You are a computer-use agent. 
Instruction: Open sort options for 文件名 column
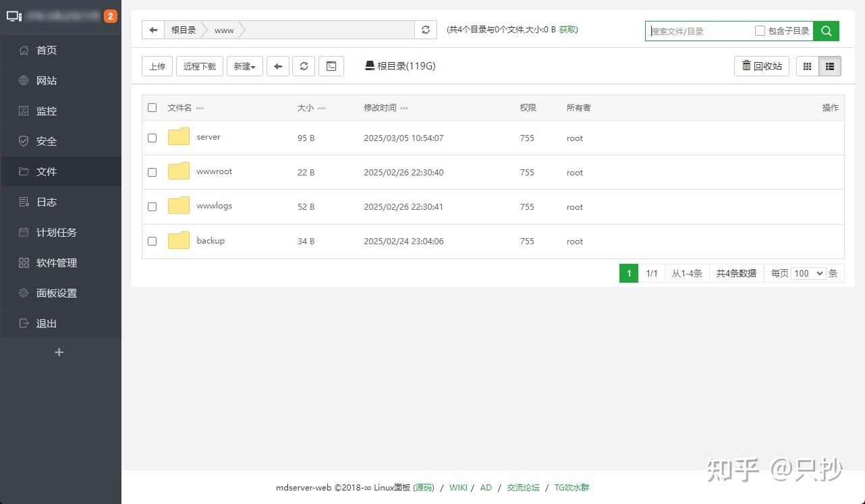pos(200,107)
